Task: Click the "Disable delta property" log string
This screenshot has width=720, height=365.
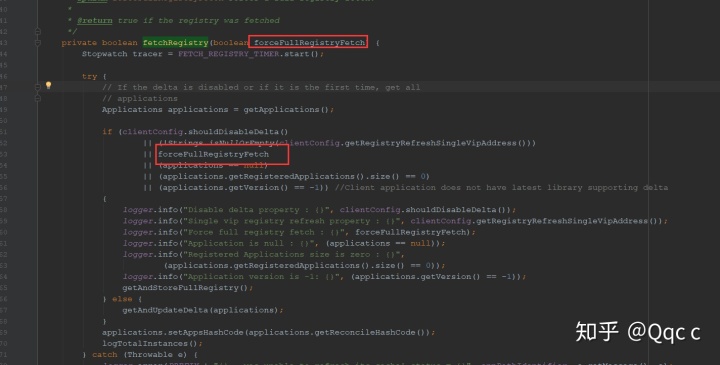Action: [256, 210]
